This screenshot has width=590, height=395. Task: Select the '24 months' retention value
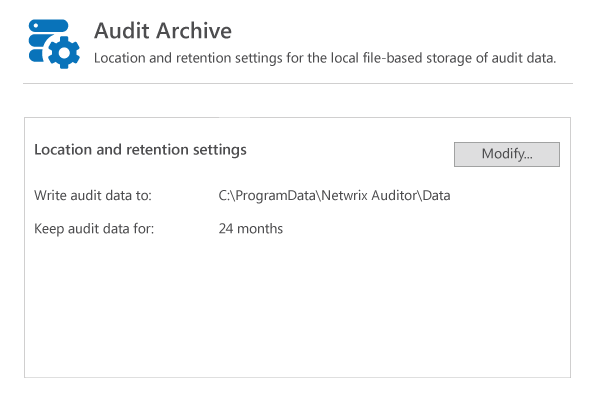(251, 229)
